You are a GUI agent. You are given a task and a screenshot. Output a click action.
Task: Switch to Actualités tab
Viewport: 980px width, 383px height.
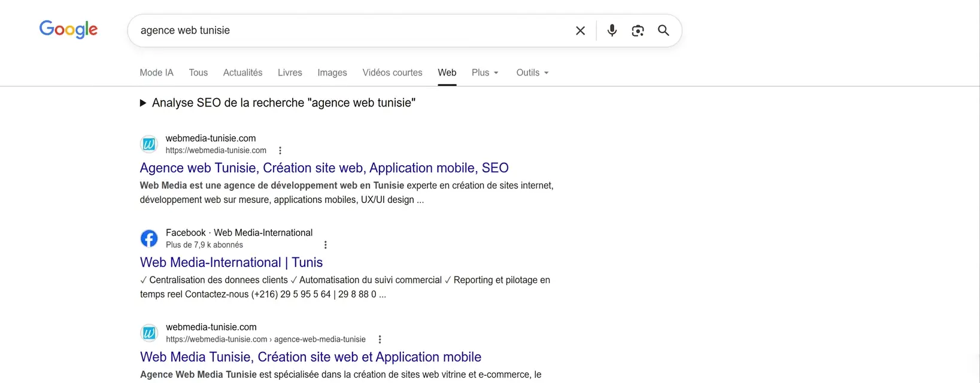pos(242,72)
